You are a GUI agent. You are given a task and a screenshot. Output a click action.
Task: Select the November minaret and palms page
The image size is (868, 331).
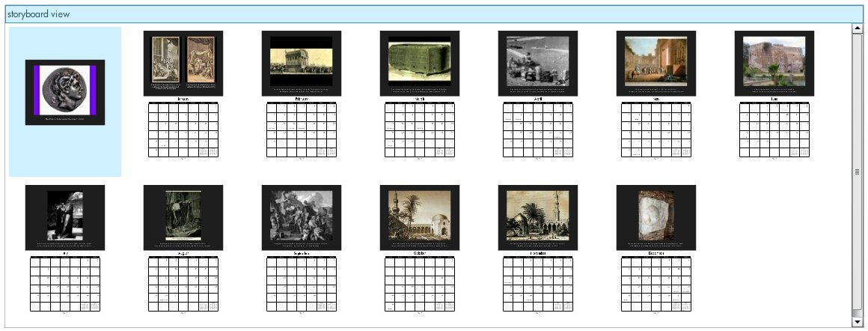click(x=538, y=249)
